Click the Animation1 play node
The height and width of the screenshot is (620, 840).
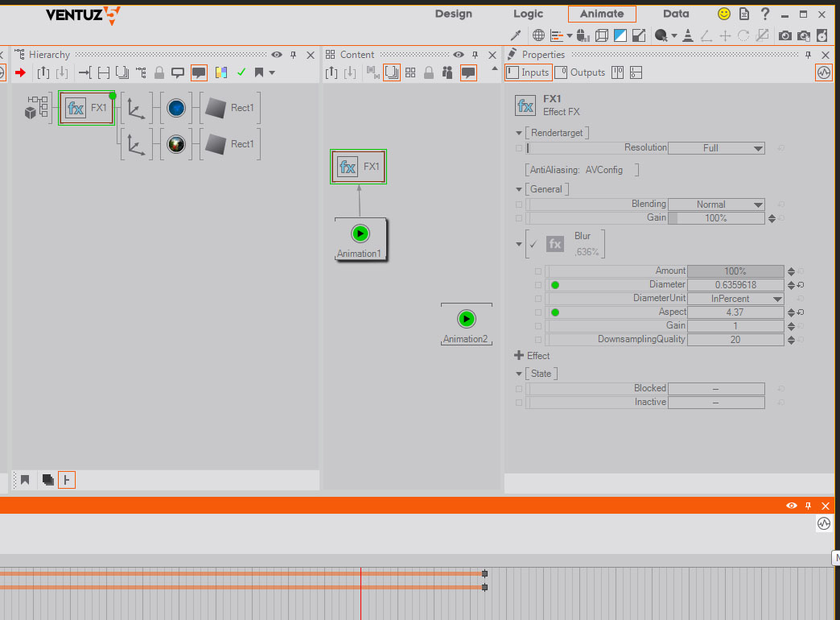[x=360, y=234]
